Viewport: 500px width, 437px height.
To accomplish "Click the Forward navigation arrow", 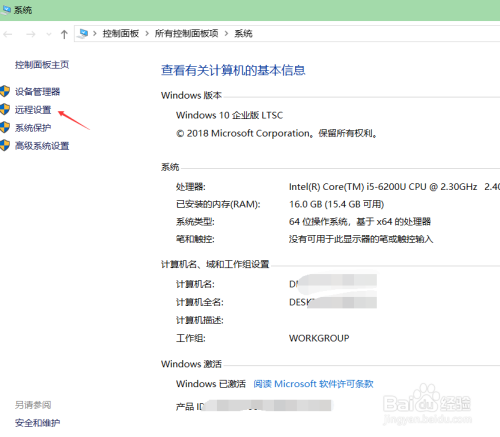I will [x=31, y=34].
